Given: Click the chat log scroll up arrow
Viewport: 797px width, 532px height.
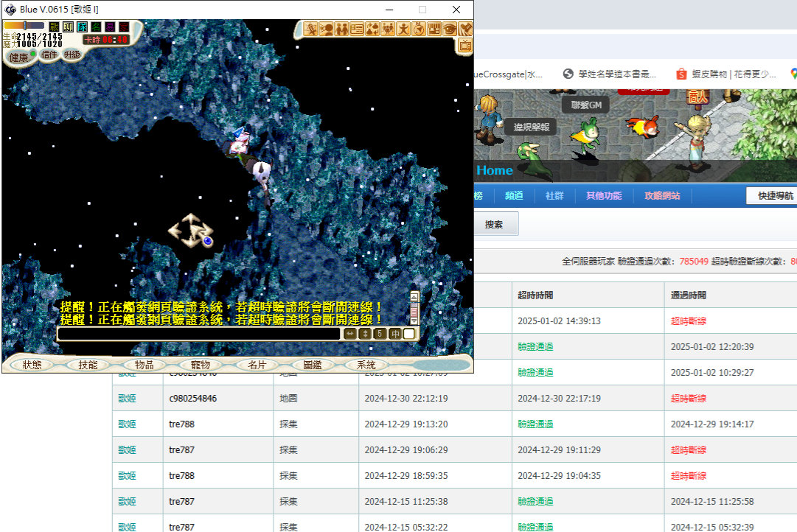Looking at the screenshot, I should tap(414, 297).
